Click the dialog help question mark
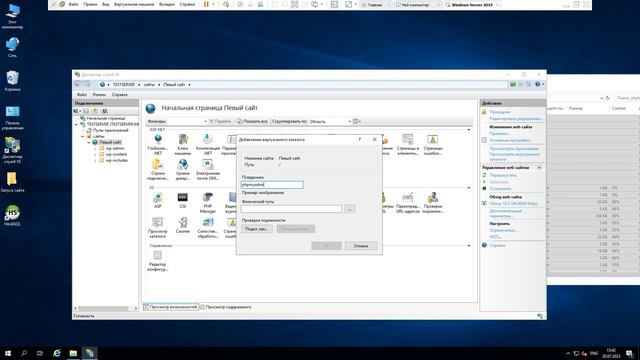 point(360,140)
